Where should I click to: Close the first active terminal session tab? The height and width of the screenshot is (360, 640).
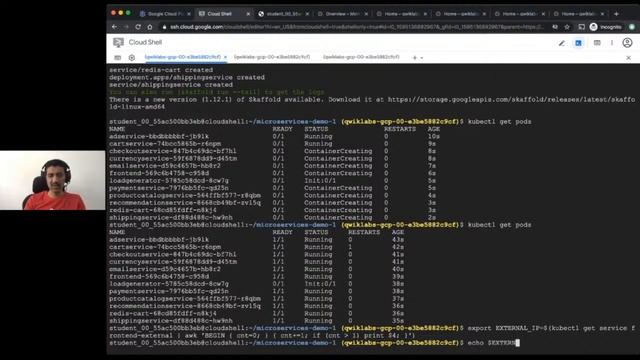(225, 57)
